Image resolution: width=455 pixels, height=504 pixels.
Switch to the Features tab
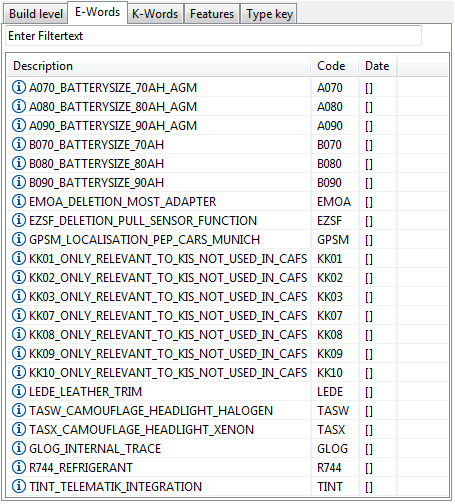212,14
